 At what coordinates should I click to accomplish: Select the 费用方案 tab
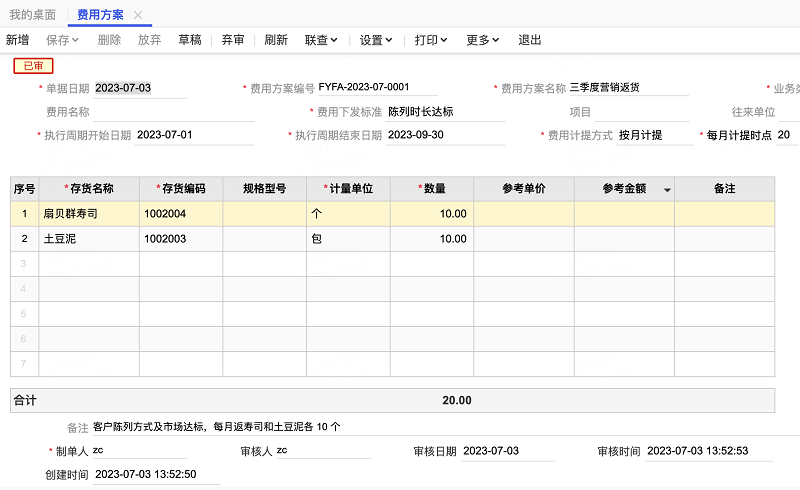[101, 15]
